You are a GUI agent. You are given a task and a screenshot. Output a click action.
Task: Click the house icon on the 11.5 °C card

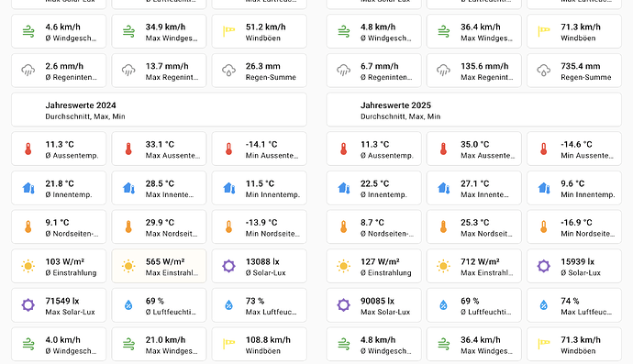229,188
